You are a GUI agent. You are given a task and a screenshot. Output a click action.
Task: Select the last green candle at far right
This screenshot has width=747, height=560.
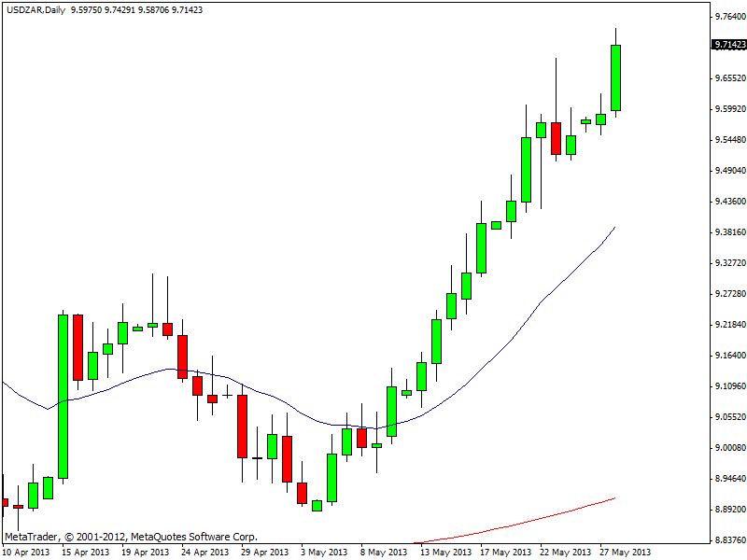click(615, 77)
